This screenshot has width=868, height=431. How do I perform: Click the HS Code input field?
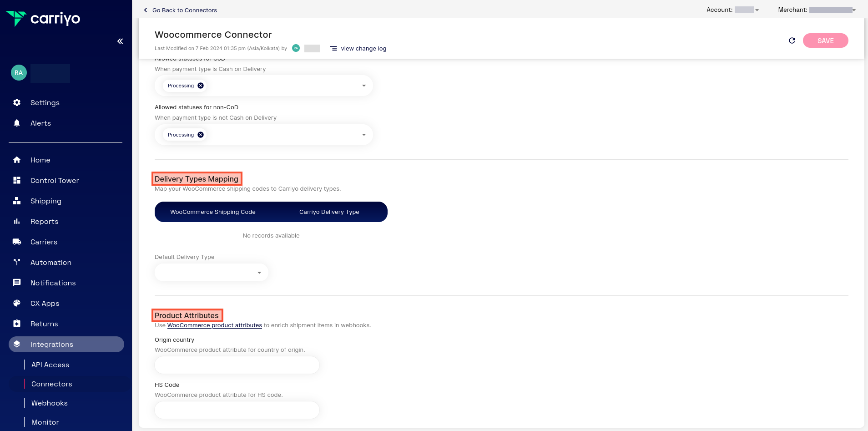pyautogui.click(x=237, y=410)
